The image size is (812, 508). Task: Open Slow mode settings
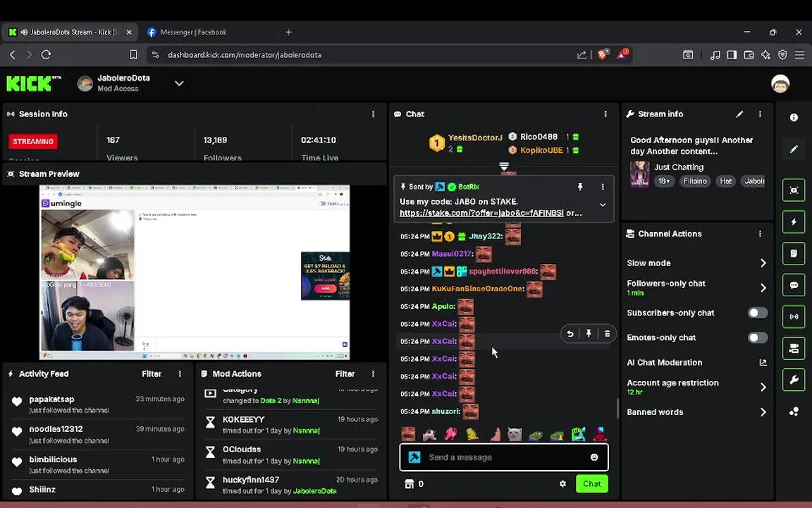coord(696,262)
